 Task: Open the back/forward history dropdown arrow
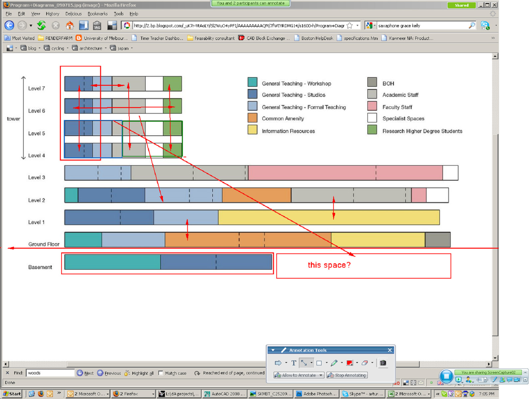[31, 26]
